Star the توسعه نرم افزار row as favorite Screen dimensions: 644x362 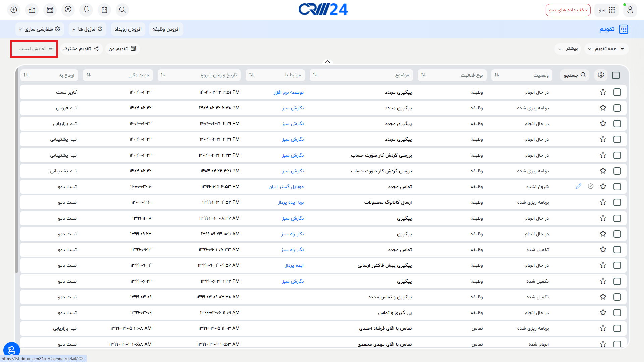[x=603, y=92]
